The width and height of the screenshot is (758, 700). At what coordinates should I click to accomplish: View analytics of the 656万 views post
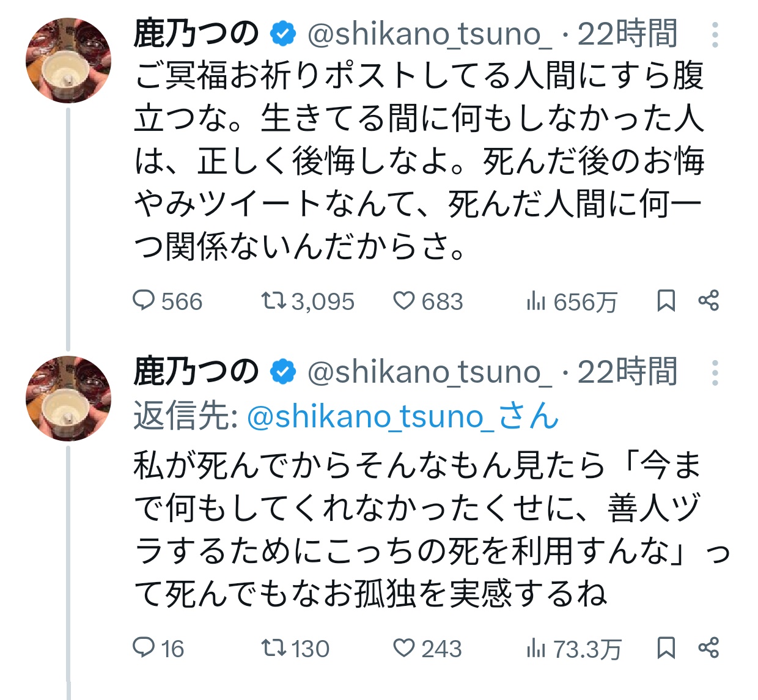pyautogui.click(x=535, y=301)
